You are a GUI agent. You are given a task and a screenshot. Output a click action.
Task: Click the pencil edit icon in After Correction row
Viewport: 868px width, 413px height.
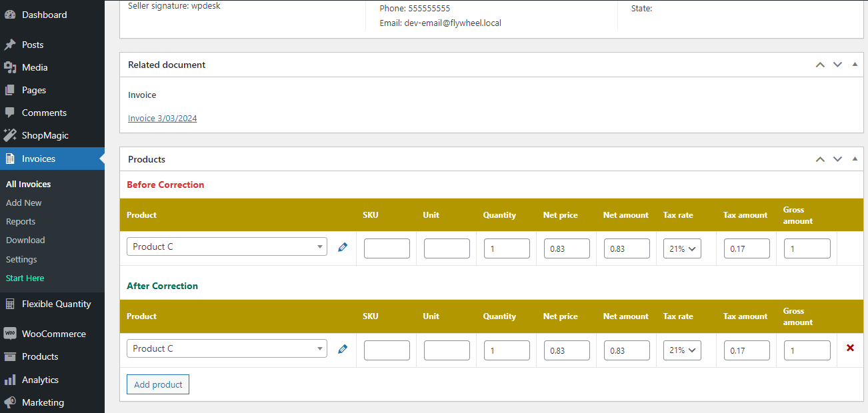pyautogui.click(x=343, y=349)
